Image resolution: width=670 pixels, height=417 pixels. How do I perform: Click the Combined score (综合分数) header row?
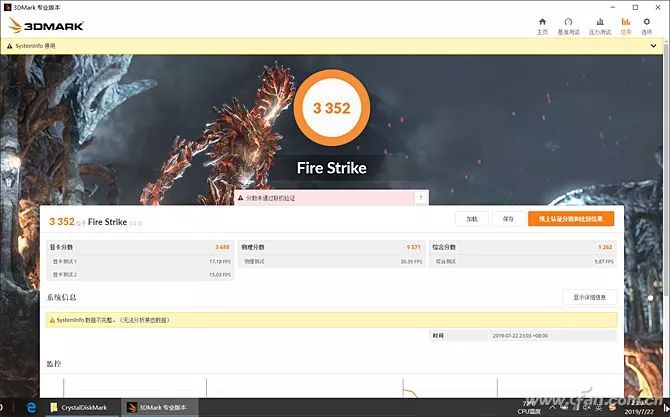tap(523, 247)
